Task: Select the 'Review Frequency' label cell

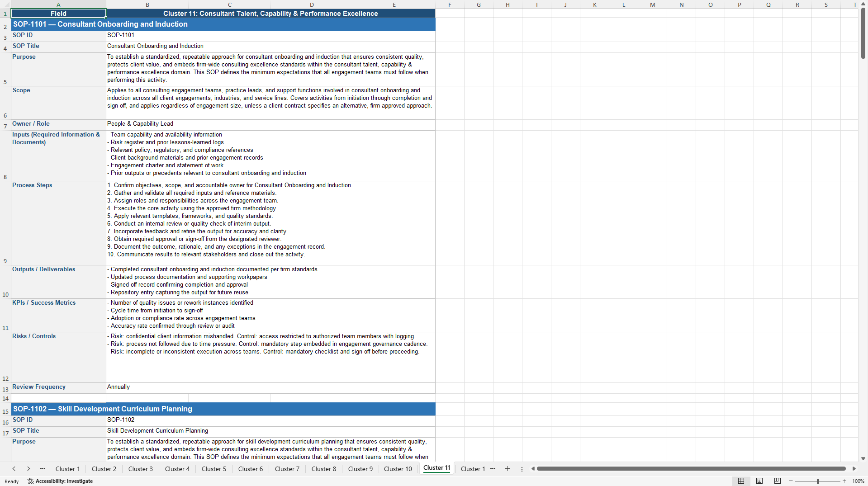Action: coord(58,388)
